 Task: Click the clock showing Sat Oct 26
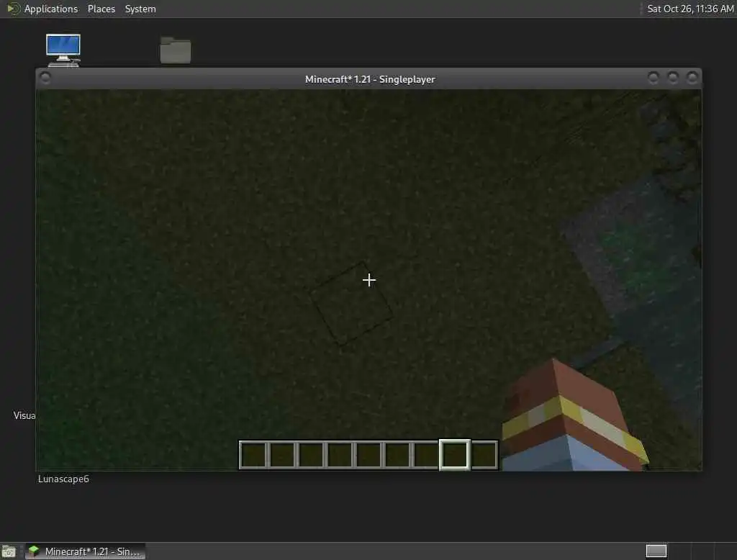(690, 9)
